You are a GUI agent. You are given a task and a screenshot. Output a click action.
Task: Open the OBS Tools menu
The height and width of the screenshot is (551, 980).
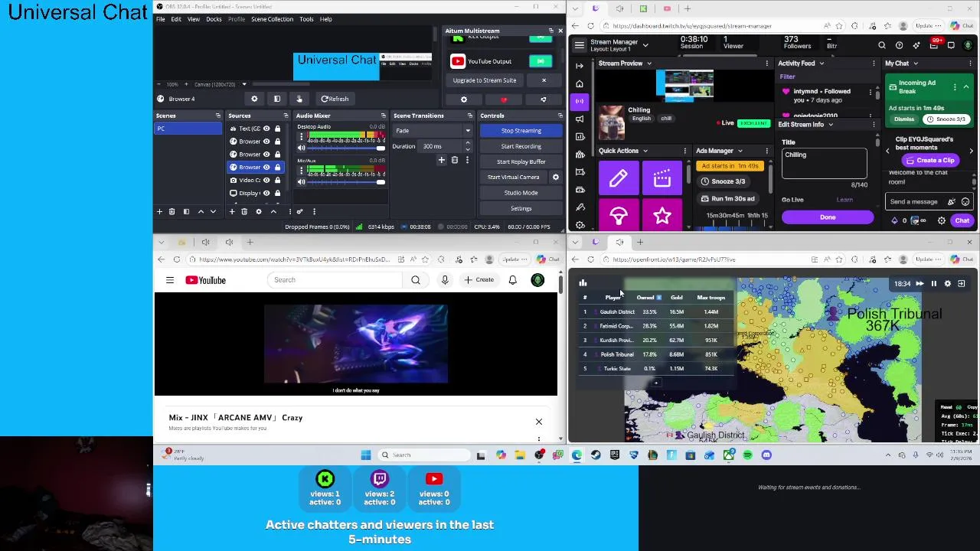(306, 19)
